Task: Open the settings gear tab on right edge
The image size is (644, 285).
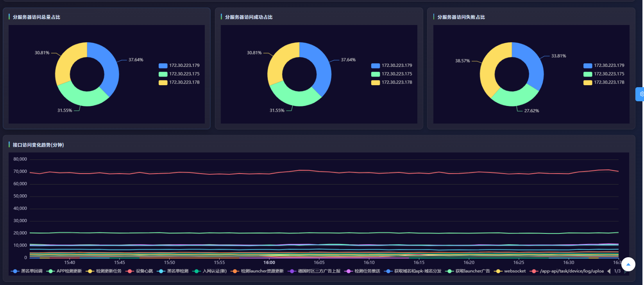Action: coord(640,94)
